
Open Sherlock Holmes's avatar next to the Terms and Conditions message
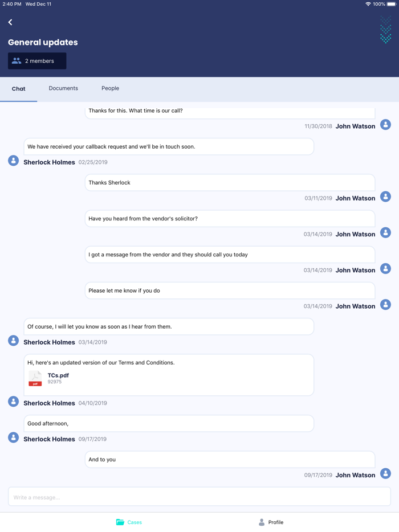(x=13, y=402)
